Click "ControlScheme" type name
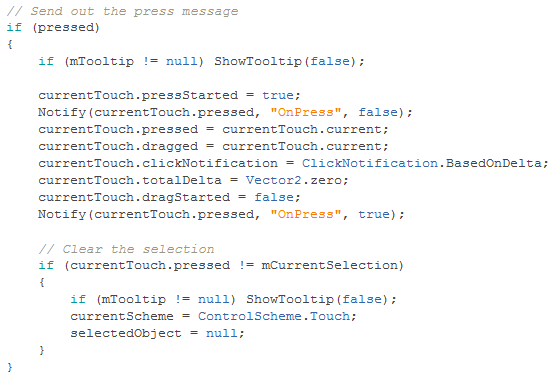Screen dimensions: 554x378 coord(249,316)
